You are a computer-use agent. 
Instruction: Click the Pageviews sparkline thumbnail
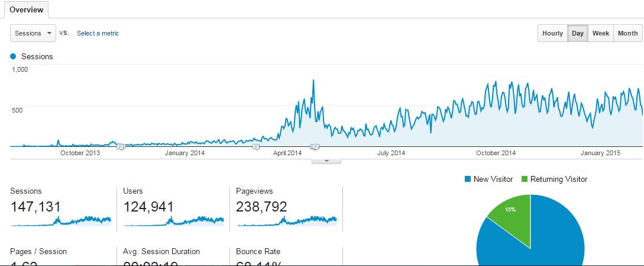click(x=287, y=221)
